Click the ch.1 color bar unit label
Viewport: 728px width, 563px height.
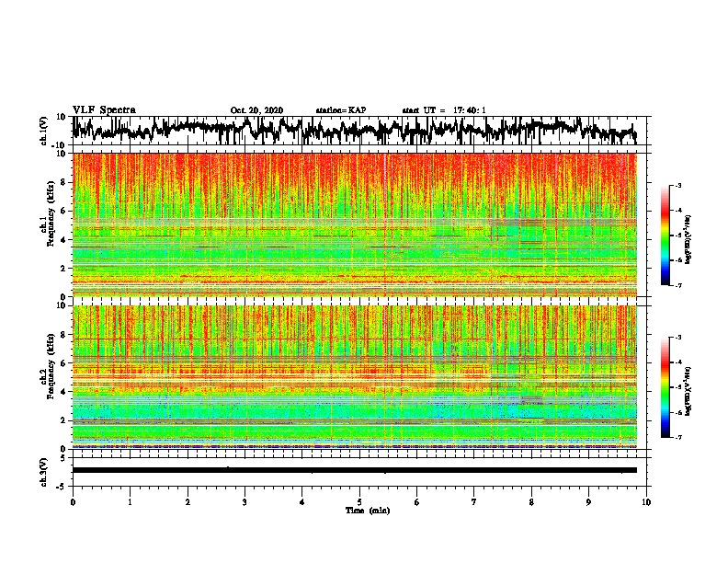point(688,239)
